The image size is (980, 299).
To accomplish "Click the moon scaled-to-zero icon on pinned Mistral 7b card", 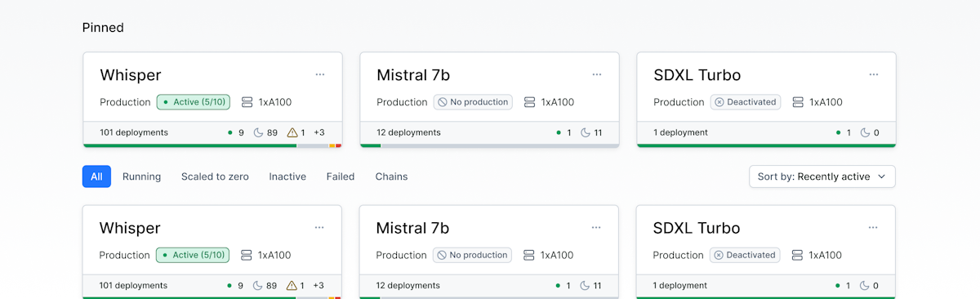I will pos(585,132).
